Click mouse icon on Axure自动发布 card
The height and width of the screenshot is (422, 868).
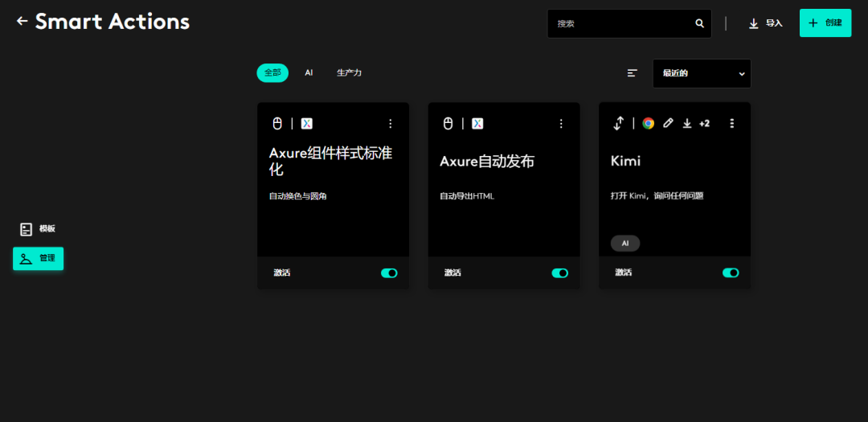click(448, 124)
